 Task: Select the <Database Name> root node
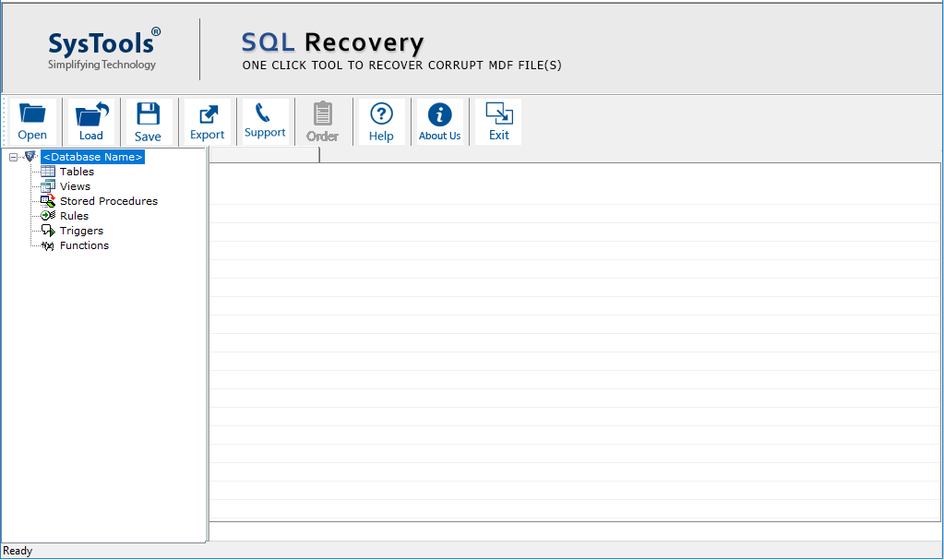click(92, 157)
